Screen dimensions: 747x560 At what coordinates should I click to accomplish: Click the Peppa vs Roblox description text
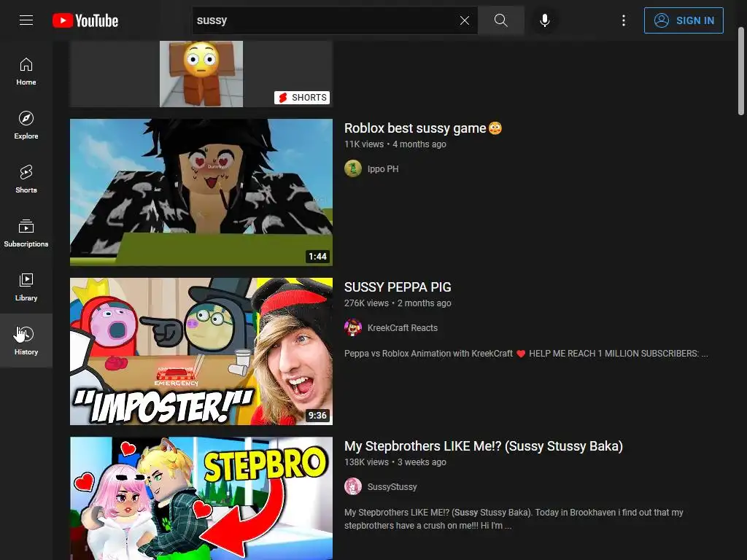pos(526,354)
